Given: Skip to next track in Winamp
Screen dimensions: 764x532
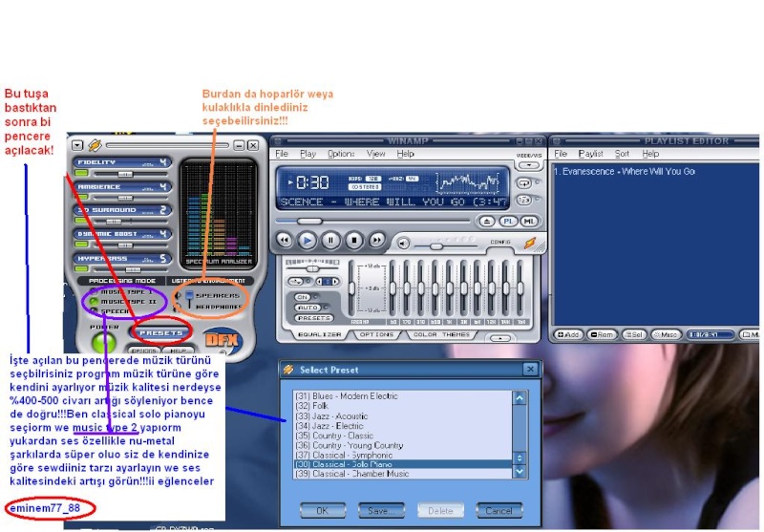Looking at the screenshot, I should click(376, 240).
